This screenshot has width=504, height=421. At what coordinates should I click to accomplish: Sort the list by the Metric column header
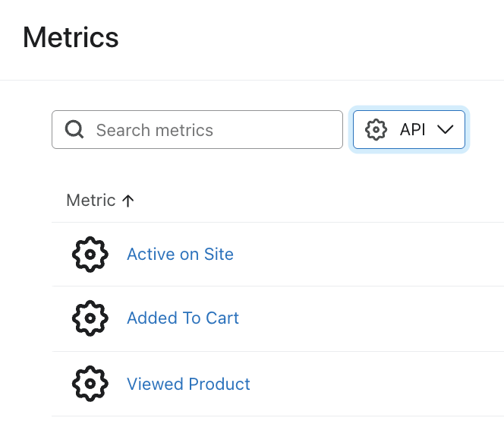tap(91, 201)
